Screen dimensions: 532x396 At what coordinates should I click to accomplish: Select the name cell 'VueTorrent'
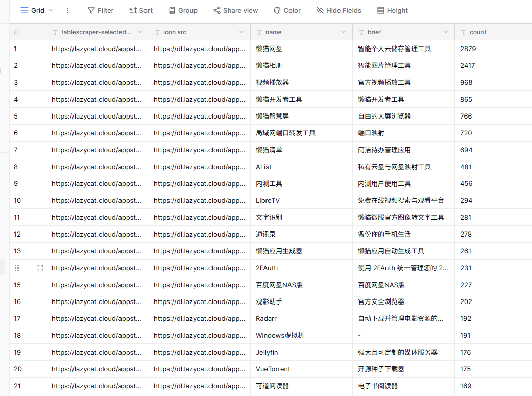point(302,369)
